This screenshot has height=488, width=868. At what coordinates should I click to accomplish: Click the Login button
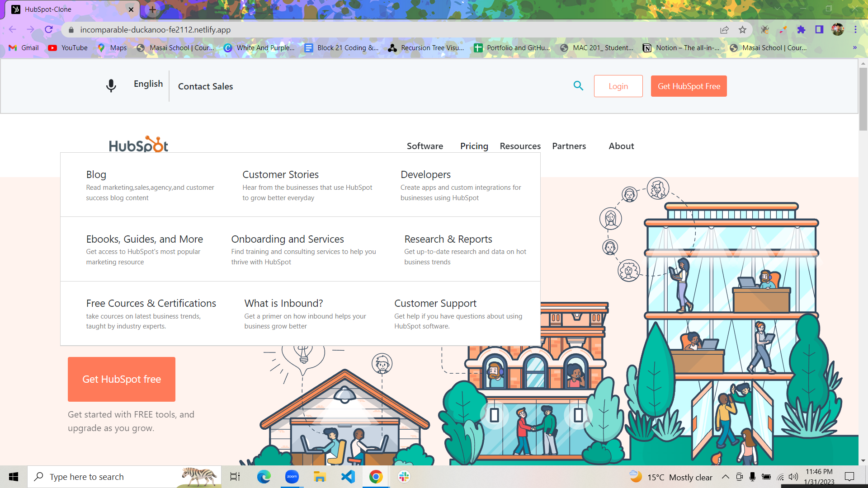pyautogui.click(x=618, y=86)
